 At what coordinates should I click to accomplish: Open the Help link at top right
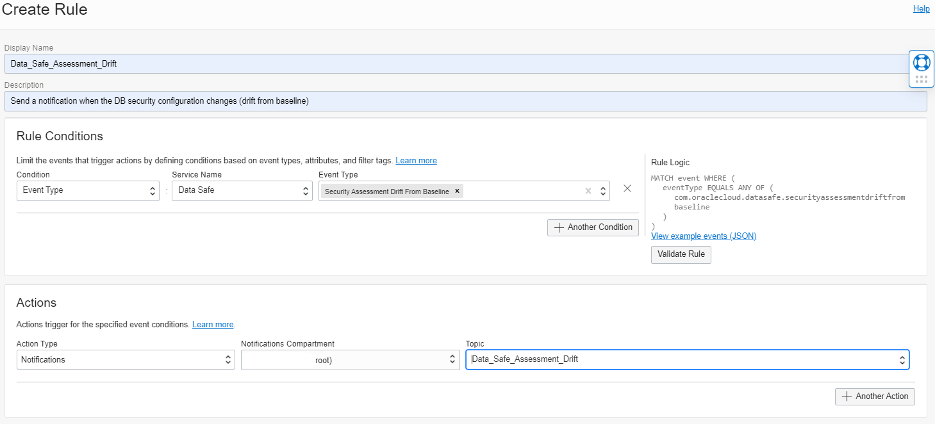click(921, 9)
